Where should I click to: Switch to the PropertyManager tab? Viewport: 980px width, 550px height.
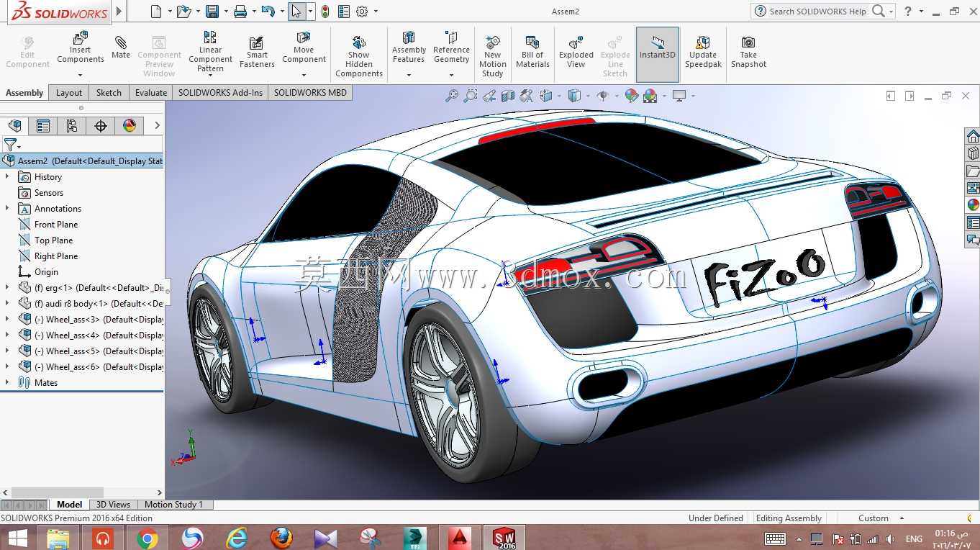43,126
